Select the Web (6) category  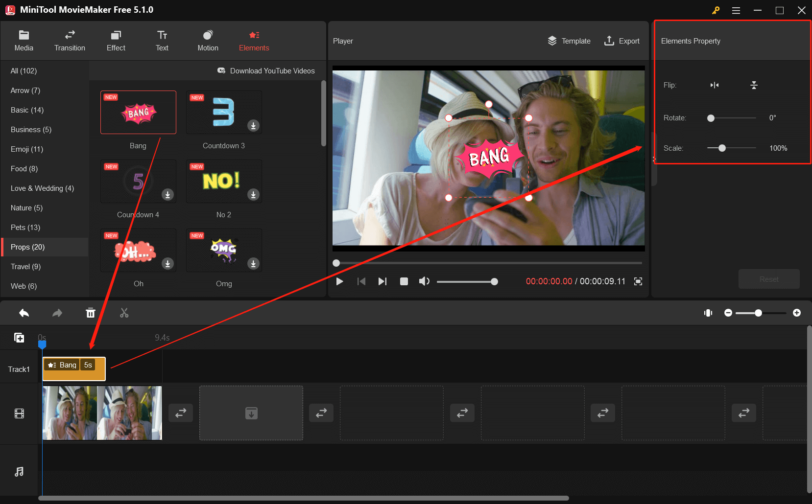pyautogui.click(x=45, y=286)
